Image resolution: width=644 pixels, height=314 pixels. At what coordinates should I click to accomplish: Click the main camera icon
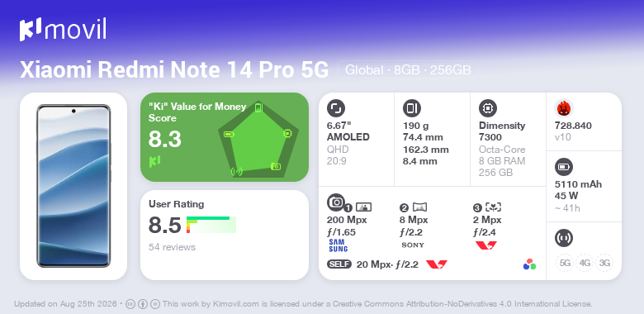[x=335, y=202]
